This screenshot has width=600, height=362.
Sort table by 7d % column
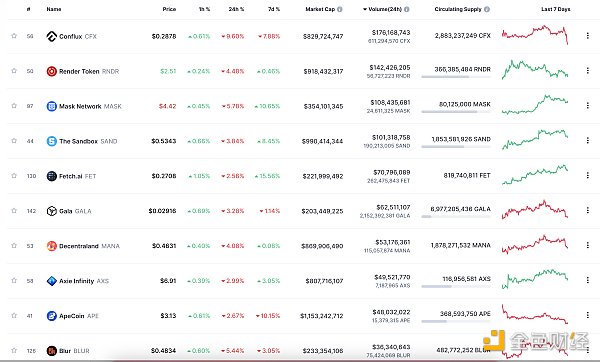click(x=274, y=9)
